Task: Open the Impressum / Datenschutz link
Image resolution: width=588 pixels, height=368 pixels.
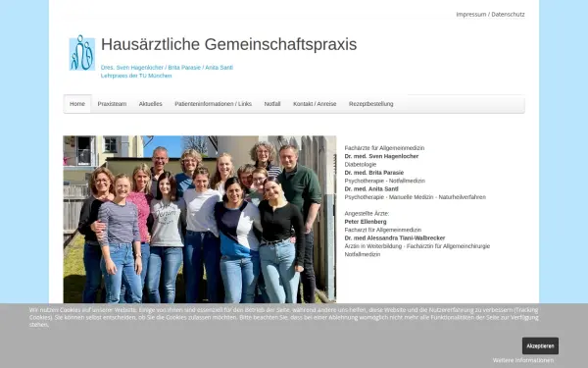Action: click(x=490, y=15)
